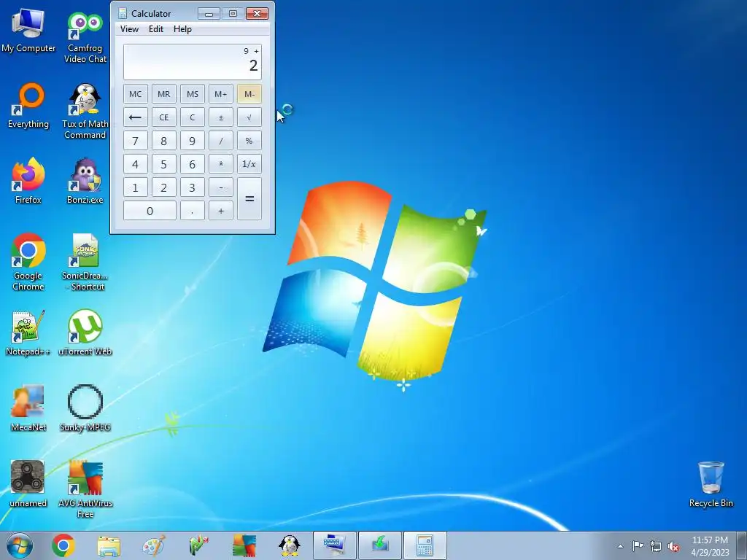Select the Recycle Bin icon
The width and height of the screenshot is (747, 560).
point(711,485)
